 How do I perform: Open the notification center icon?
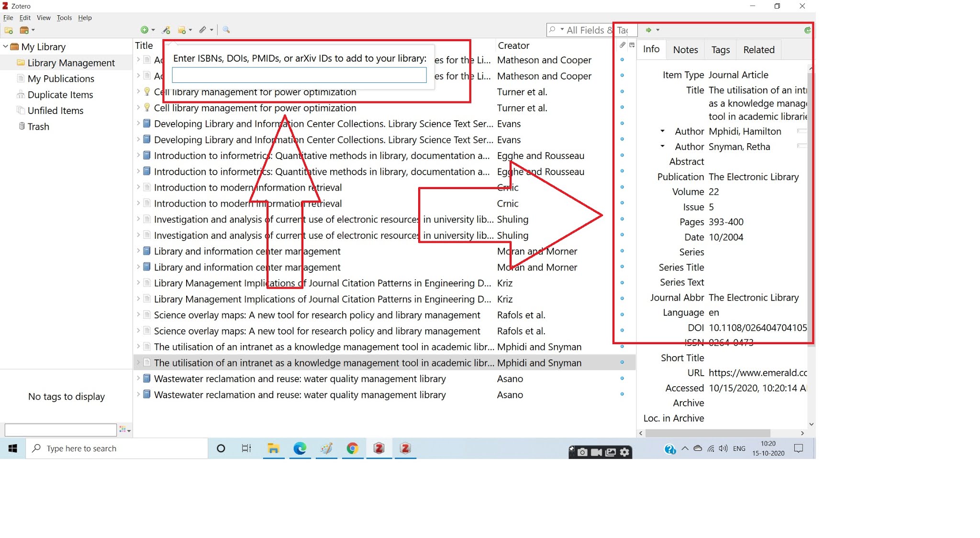tap(799, 448)
